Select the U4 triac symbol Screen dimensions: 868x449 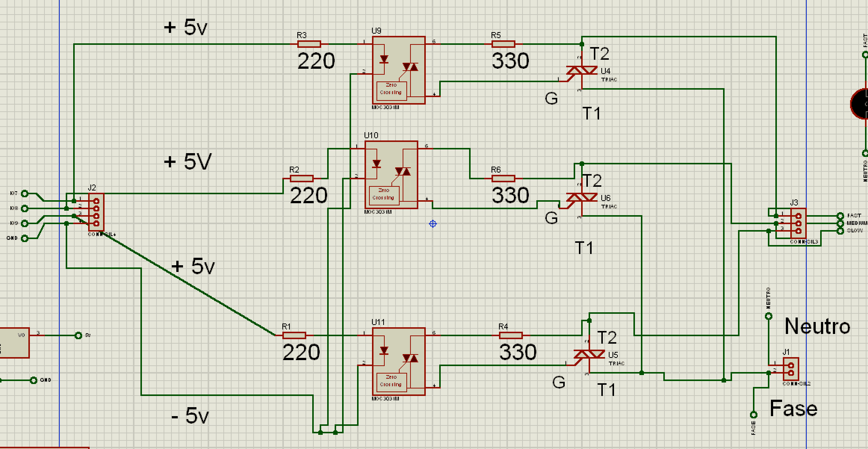click(x=582, y=71)
